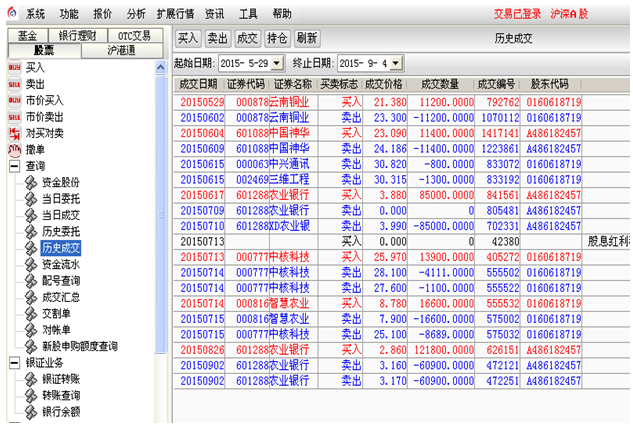This screenshot has height=425, width=633.
Task: Switch to the 沪港通 tab
Action: [122, 50]
